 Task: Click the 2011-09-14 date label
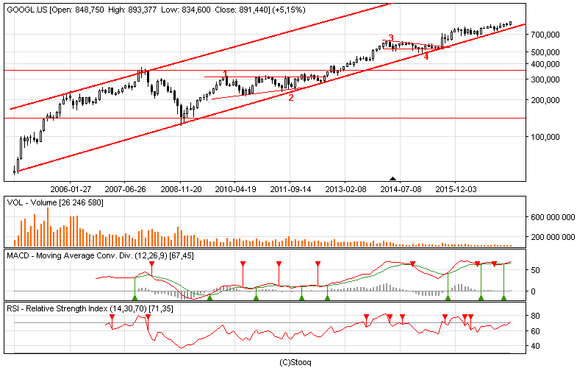tap(290, 189)
